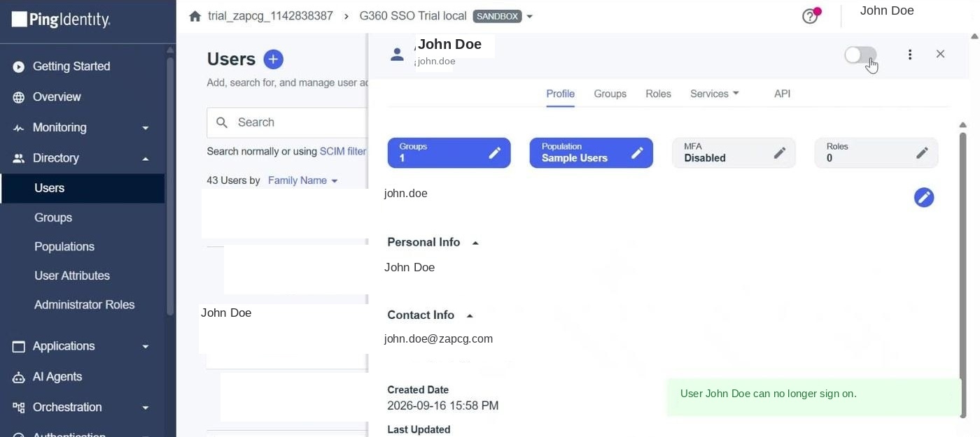Toggle John Doe's enabled switch
980x437 pixels.
pos(860,55)
